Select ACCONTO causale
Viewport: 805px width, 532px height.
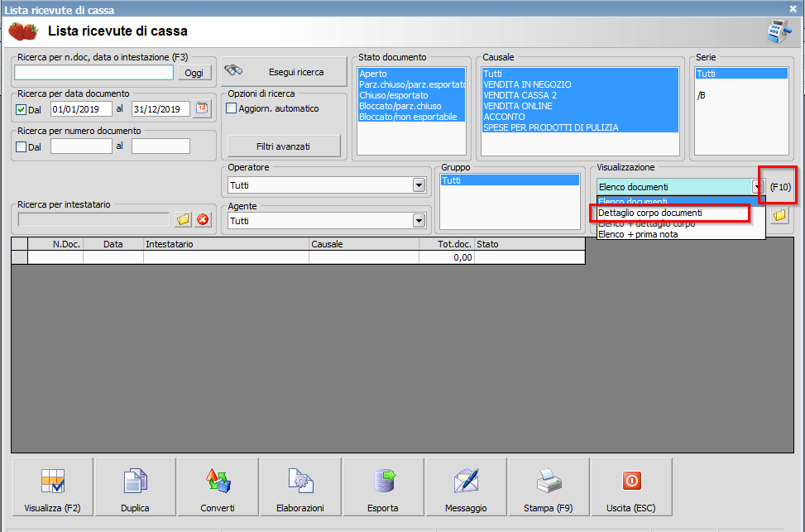[580, 117]
